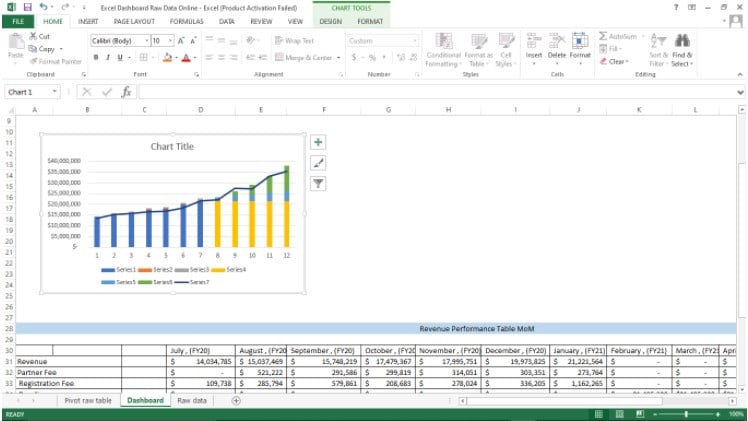Switch to Normal view in status bar
Screen dimensions: 748x421
pyautogui.click(x=599, y=414)
